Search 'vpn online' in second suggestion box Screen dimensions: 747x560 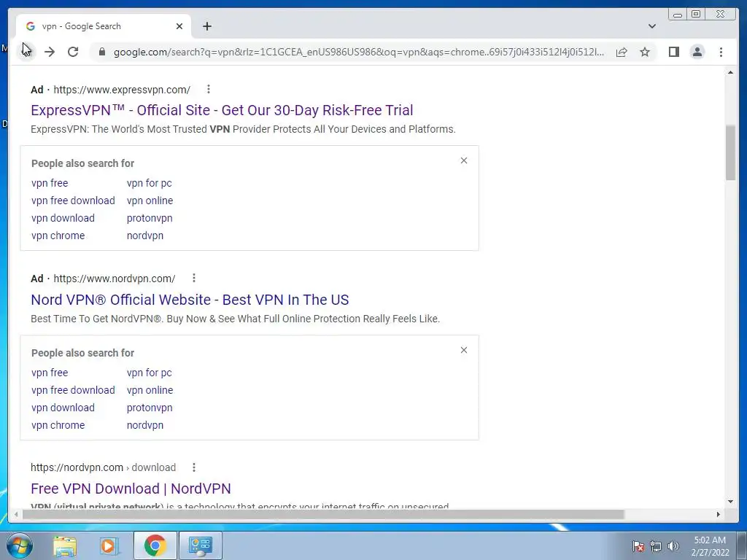point(150,390)
